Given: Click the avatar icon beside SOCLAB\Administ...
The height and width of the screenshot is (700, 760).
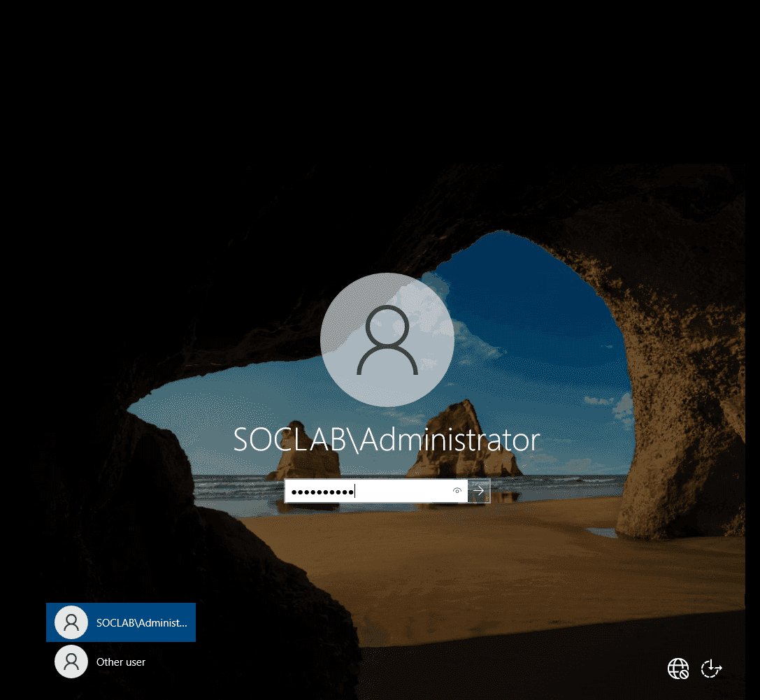Looking at the screenshot, I should pos(71,622).
